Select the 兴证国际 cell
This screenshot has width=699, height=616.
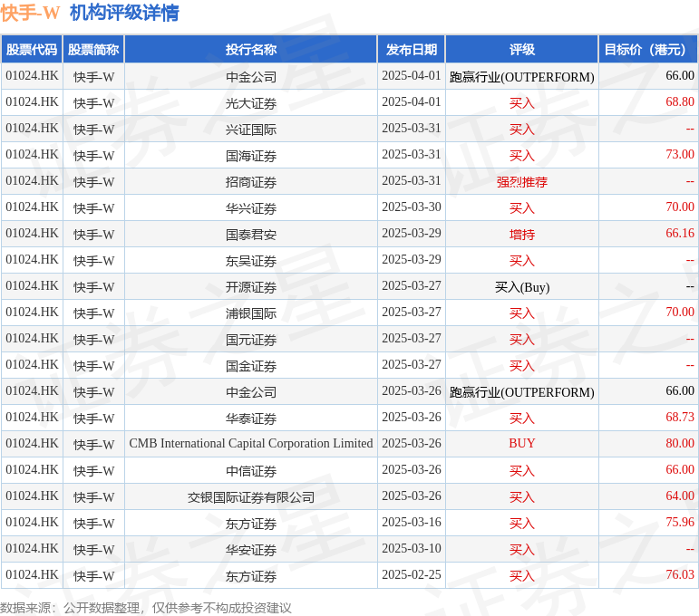coord(251,130)
